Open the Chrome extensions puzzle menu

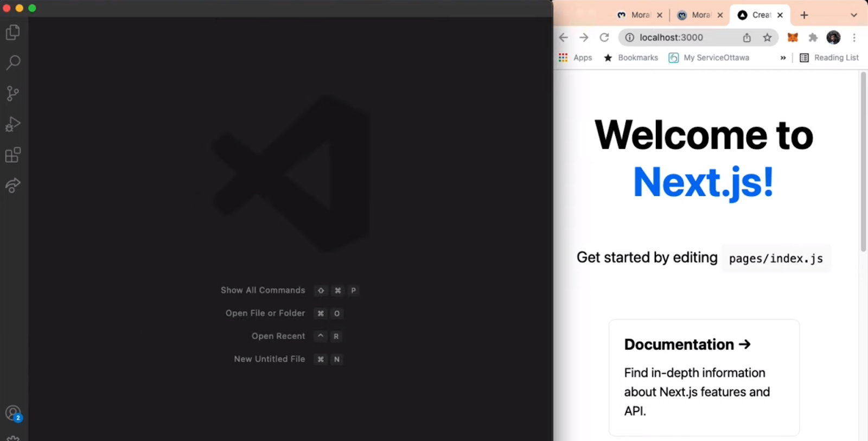click(813, 37)
